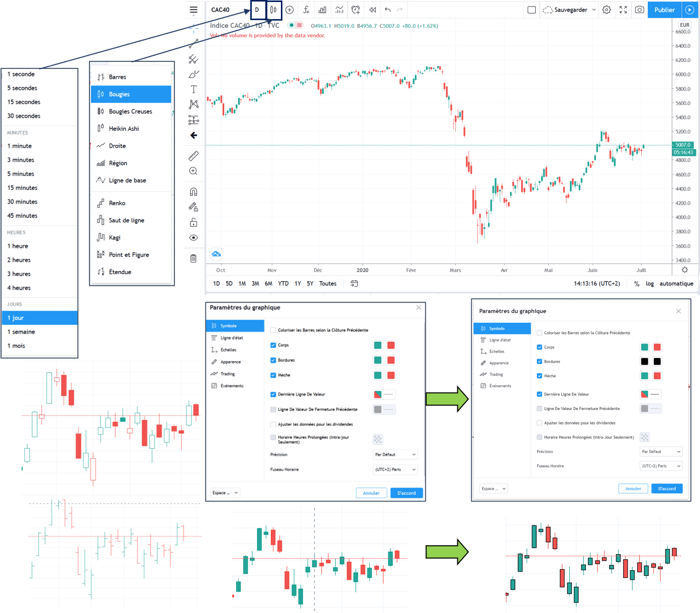Switch to Apparence tab in the left settings dialog
Viewport: 700px width, 613px height.
click(x=235, y=362)
